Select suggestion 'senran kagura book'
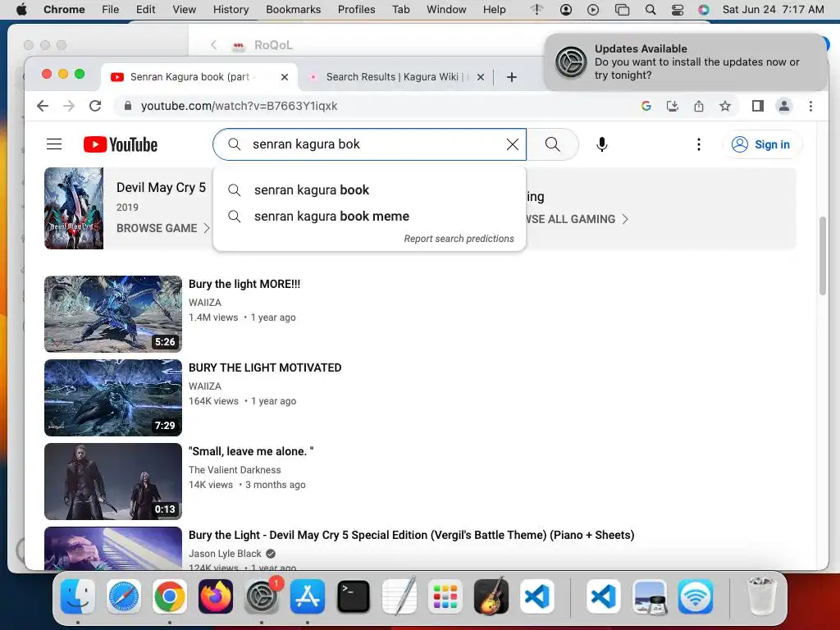 click(369, 190)
